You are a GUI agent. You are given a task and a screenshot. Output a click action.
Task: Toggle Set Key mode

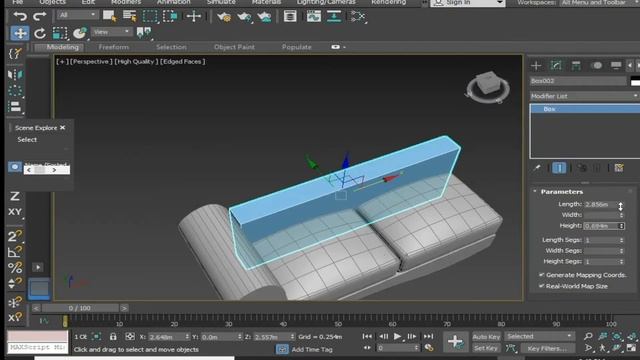[x=485, y=348]
